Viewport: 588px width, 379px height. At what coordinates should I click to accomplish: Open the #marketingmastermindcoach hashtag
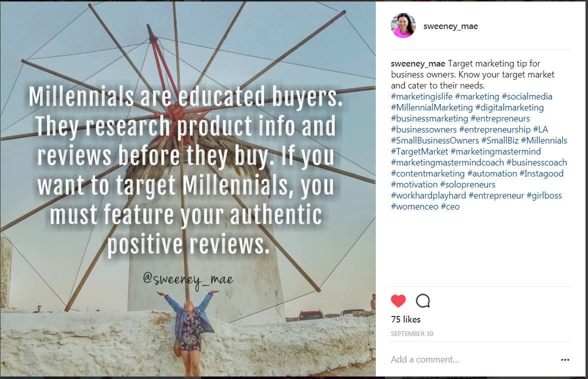click(447, 162)
